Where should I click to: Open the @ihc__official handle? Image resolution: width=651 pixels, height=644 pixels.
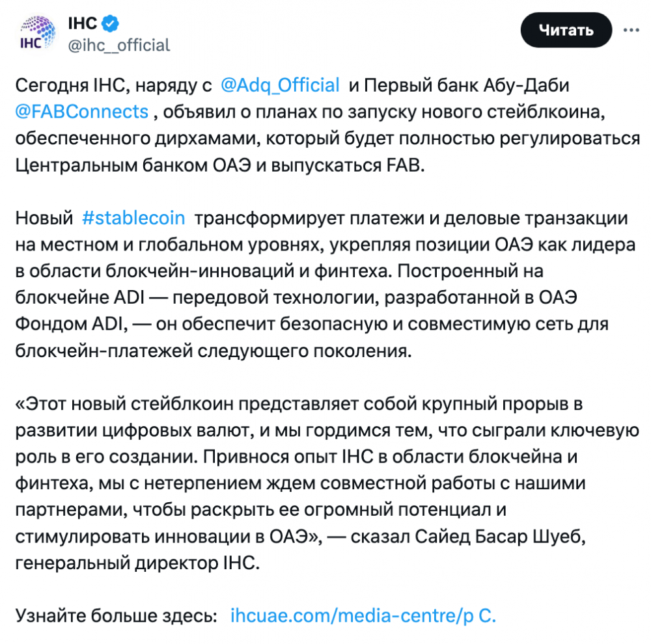(x=119, y=46)
